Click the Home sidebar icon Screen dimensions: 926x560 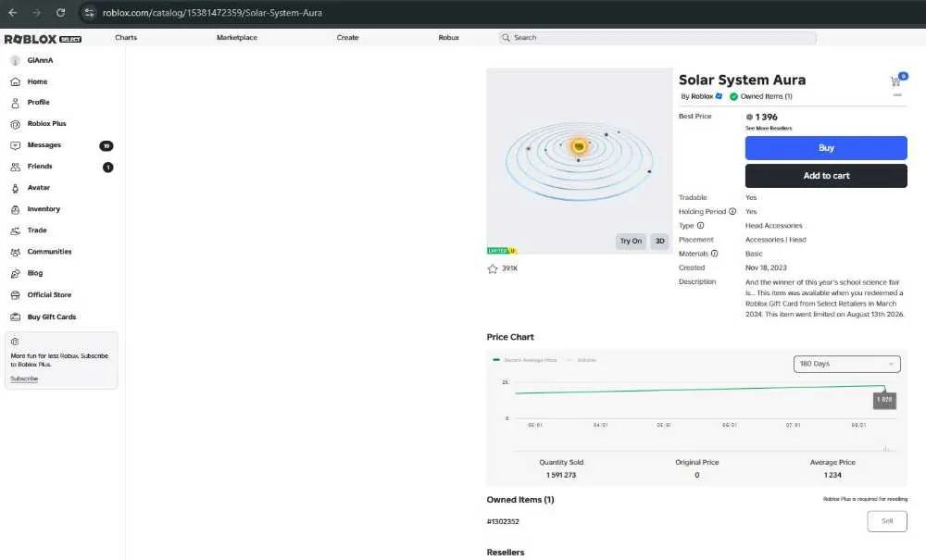[x=16, y=81]
